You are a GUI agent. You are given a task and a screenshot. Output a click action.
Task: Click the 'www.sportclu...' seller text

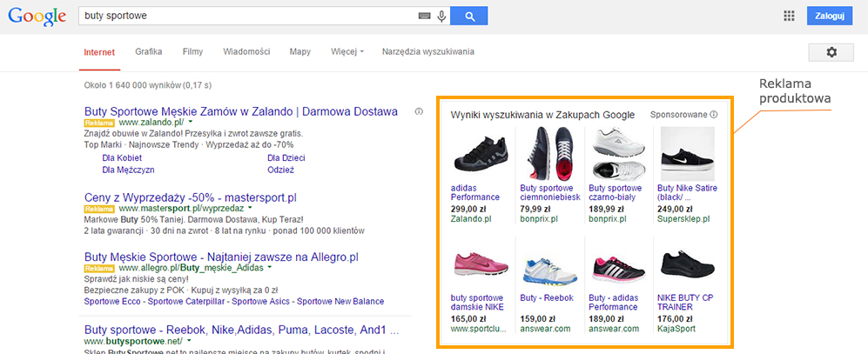(x=478, y=329)
